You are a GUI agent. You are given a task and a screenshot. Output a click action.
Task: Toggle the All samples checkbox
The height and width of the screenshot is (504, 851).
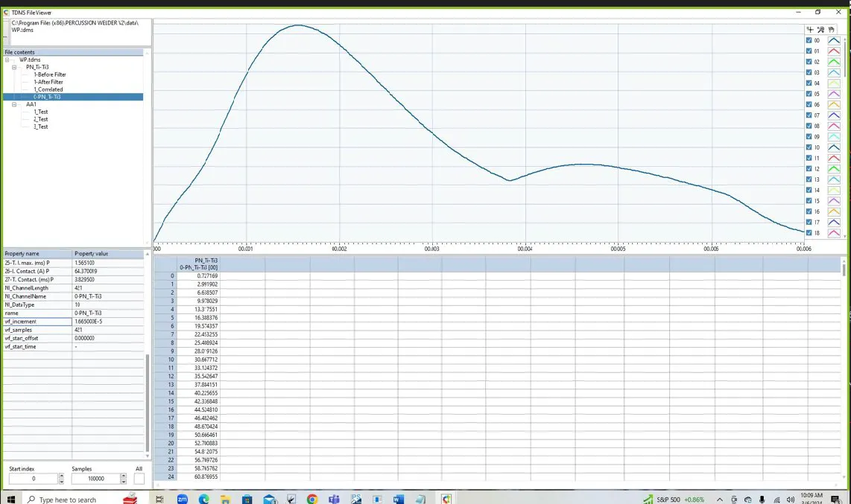pyautogui.click(x=139, y=479)
